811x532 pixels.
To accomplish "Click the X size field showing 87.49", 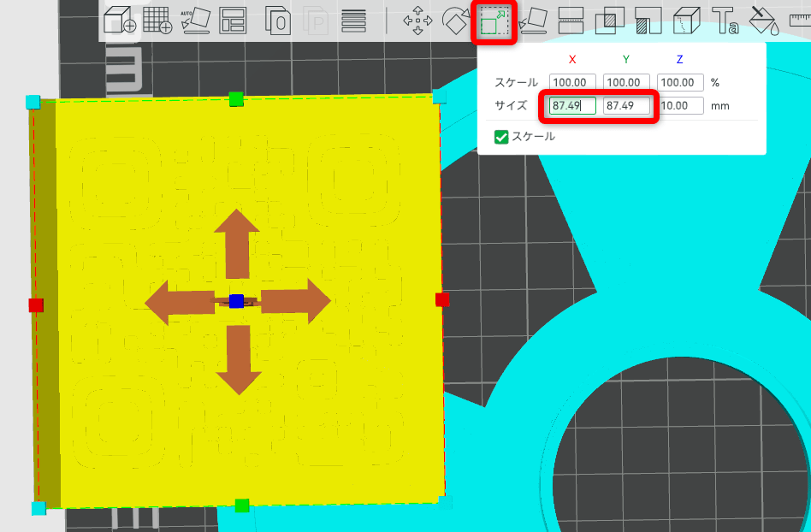I will [x=572, y=105].
